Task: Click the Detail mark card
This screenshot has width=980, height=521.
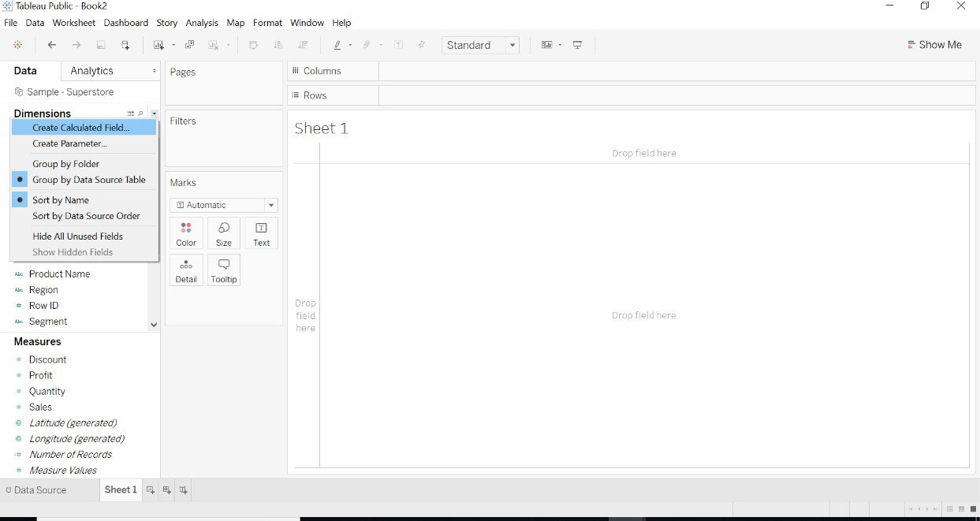Action: click(x=186, y=270)
